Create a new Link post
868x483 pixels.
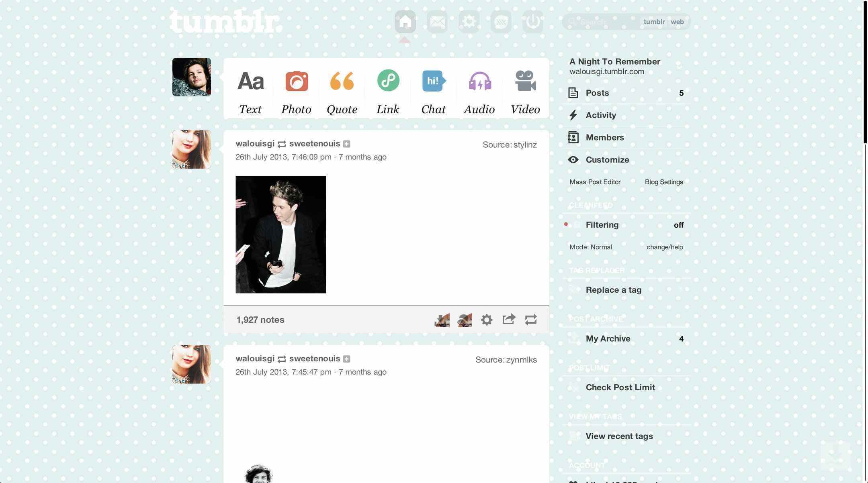coord(388,92)
